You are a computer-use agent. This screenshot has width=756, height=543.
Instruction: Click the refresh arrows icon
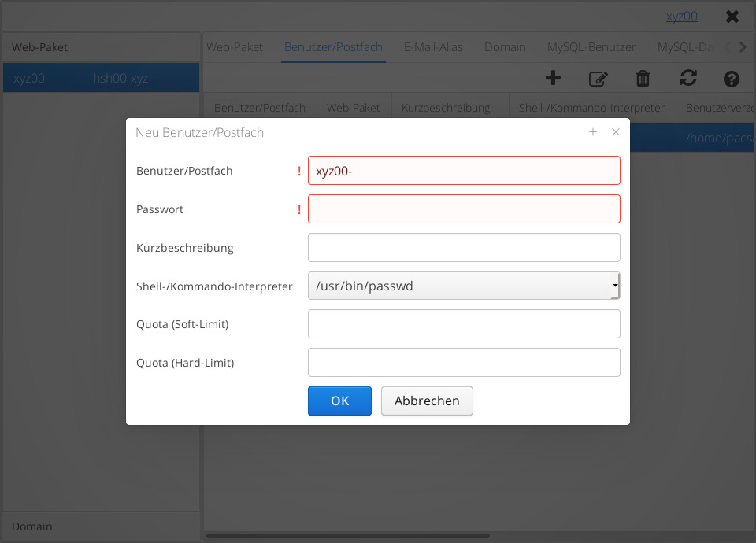[688, 78]
